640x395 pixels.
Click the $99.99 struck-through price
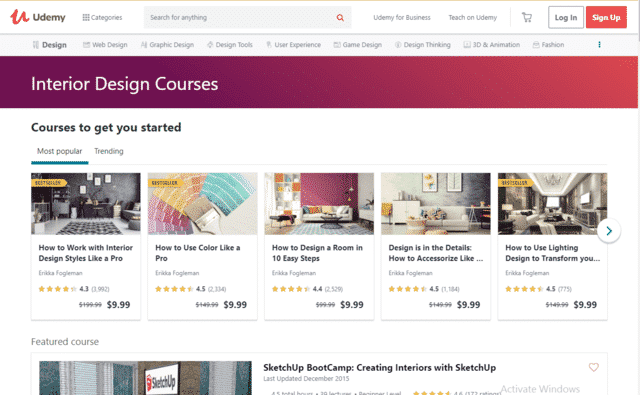point(325,305)
